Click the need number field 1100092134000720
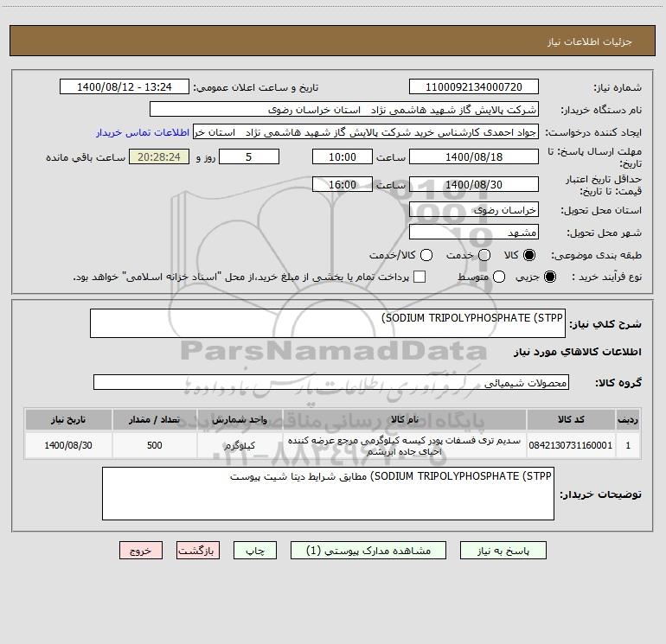 (474, 87)
